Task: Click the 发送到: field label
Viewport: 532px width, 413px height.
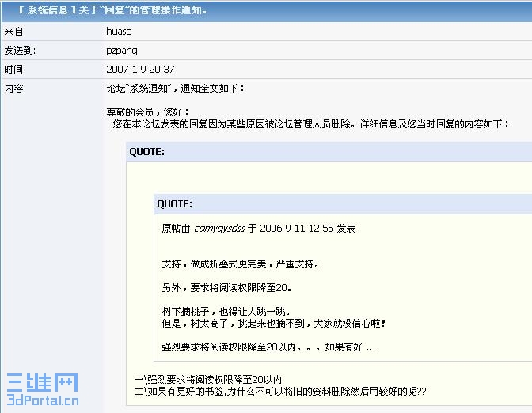Action: (20, 51)
